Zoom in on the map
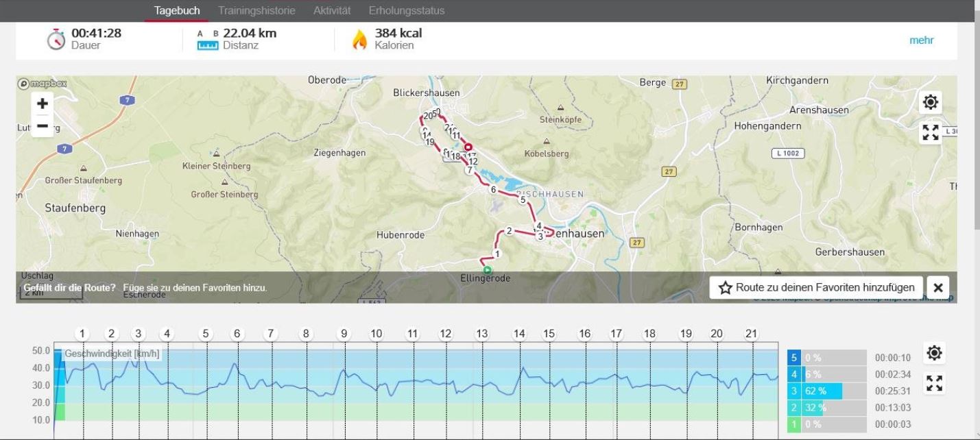The height and width of the screenshot is (440, 980). [x=43, y=103]
